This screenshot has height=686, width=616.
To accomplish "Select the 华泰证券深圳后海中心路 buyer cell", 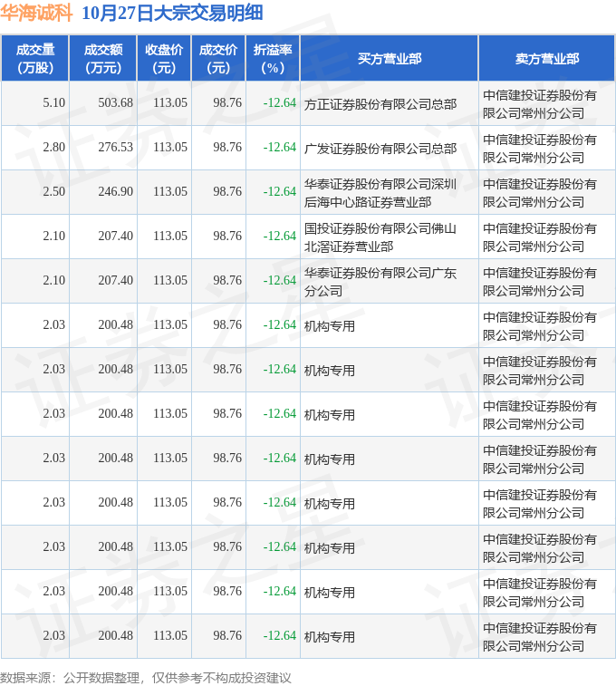I will coord(380,192).
